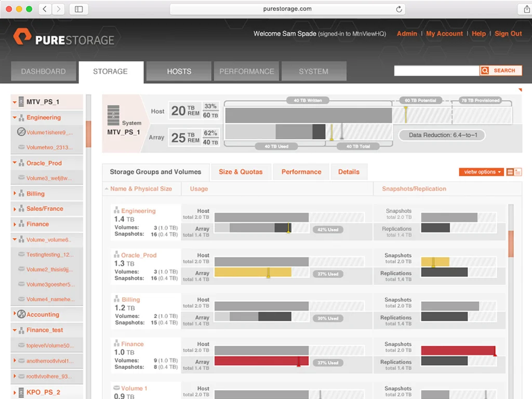Switch to compact list view icon
This screenshot has width=532, height=399.
pyautogui.click(x=510, y=172)
